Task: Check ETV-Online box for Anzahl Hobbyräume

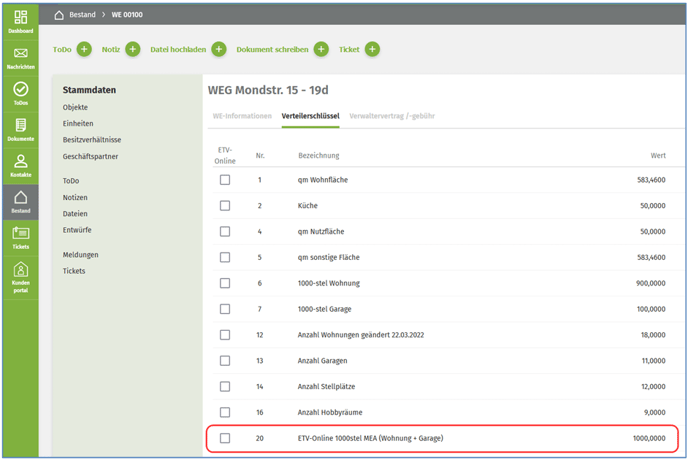Action: click(x=225, y=412)
